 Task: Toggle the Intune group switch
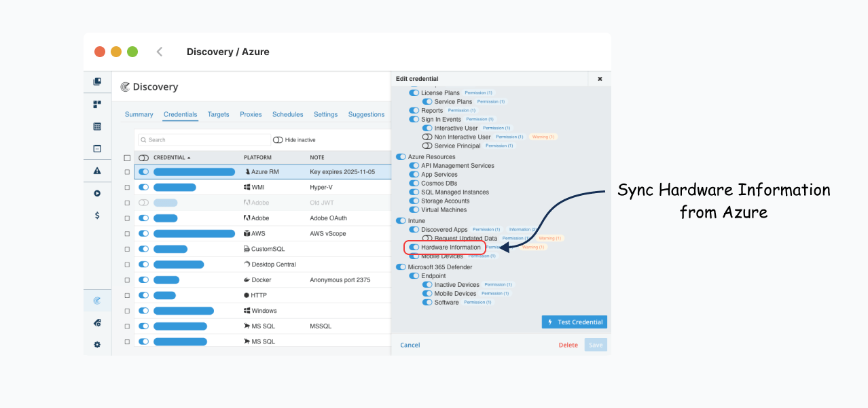(x=401, y=221)
